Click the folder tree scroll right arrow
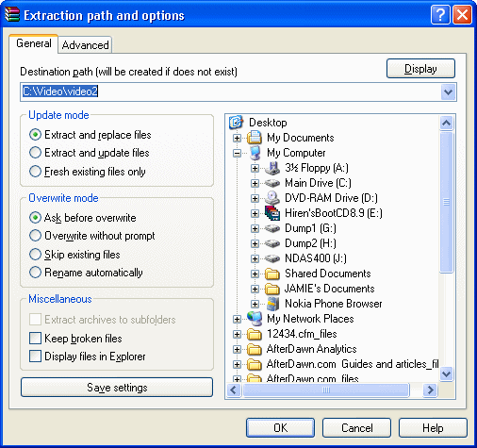 click(430, 390)
